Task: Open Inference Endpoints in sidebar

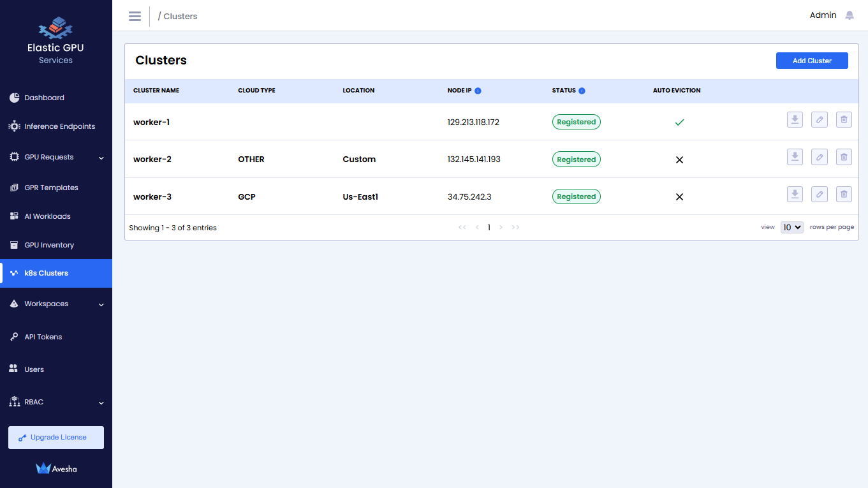Action: pos(59,126)
